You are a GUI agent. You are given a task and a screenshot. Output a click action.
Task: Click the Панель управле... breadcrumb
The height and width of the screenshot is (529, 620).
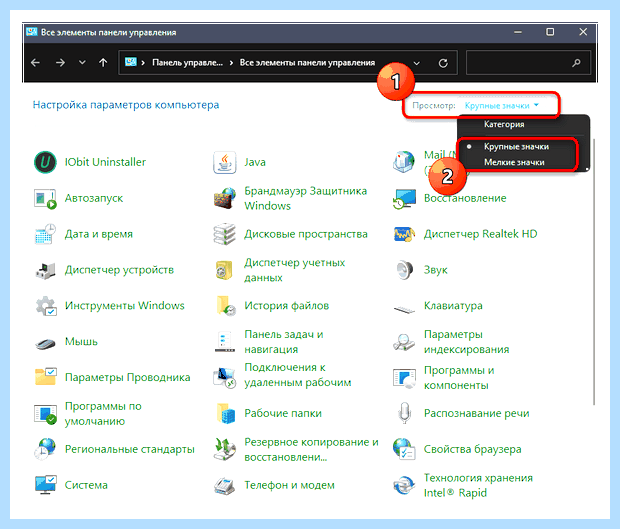(x=187, y=63)
